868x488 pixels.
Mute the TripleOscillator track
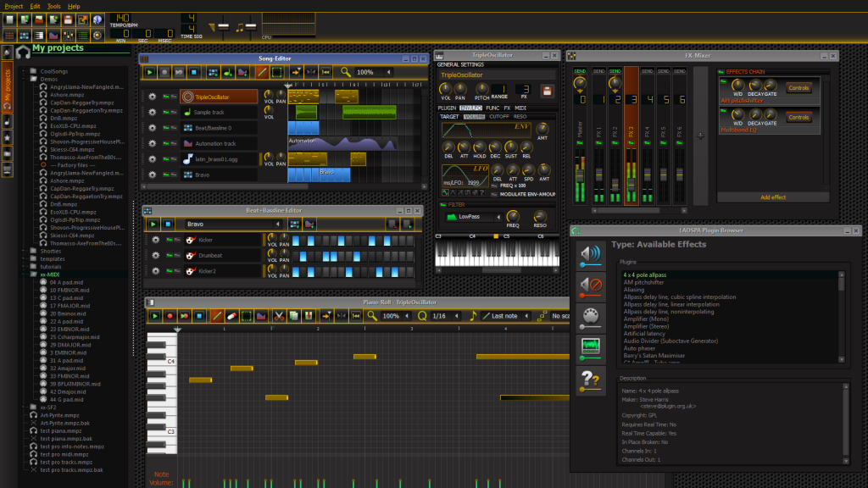click(x=165, y=97)
